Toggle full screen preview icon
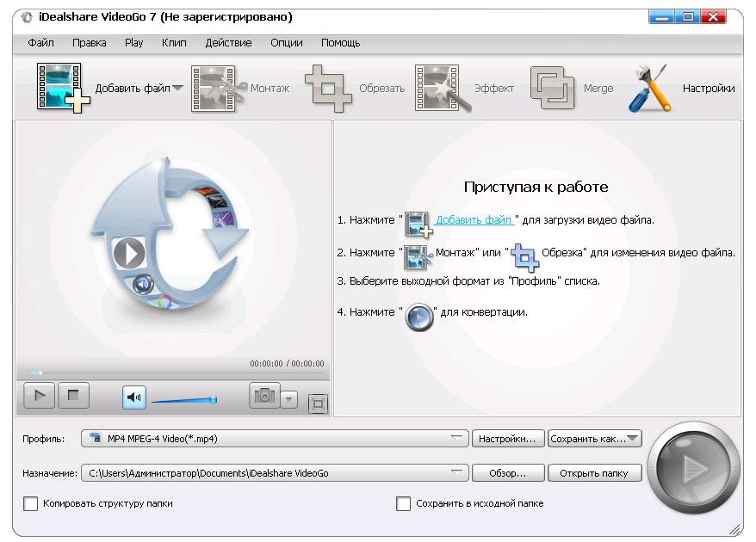This screenshot has width=756, height=542. pyautogui.click(x=318, y=403)
